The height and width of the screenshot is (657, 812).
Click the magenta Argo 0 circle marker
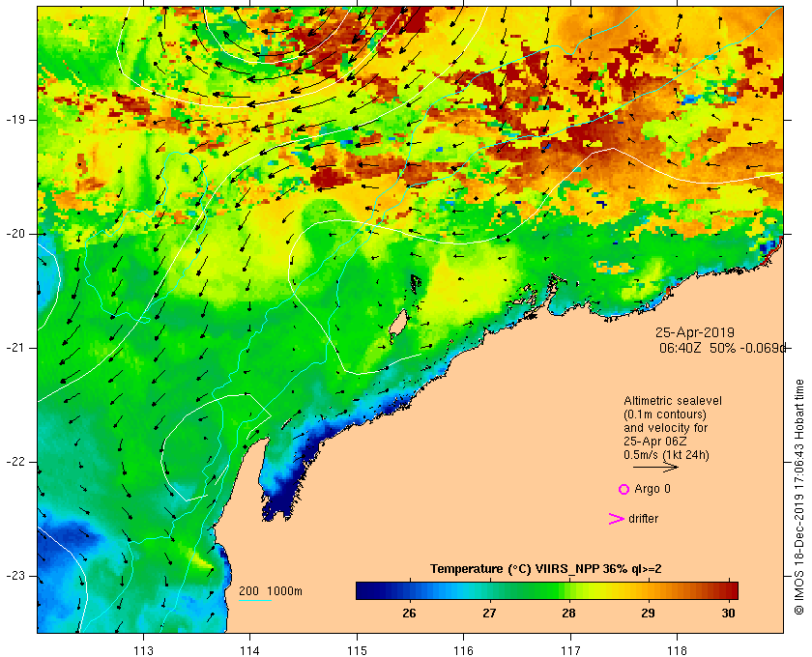point(624,489)
